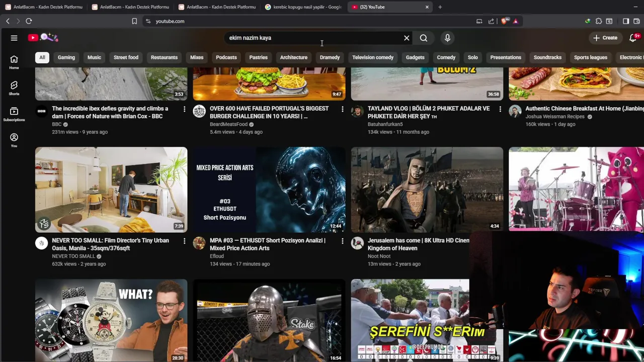
Task: Select the Pastries filter chip
Action: (259, 57)
